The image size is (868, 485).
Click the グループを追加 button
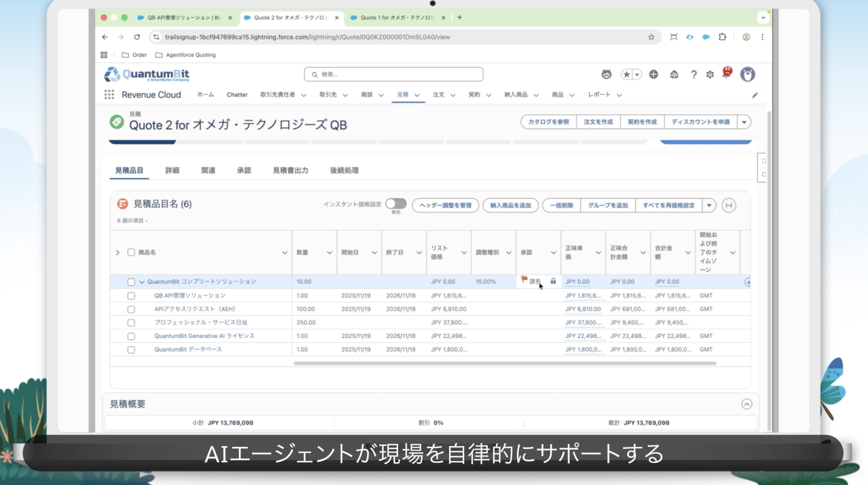608,205
